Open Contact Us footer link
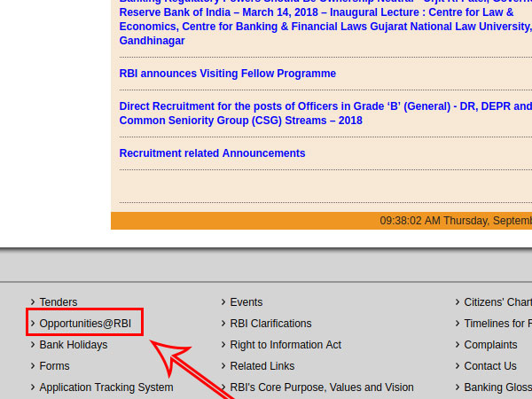 point(490,366)
